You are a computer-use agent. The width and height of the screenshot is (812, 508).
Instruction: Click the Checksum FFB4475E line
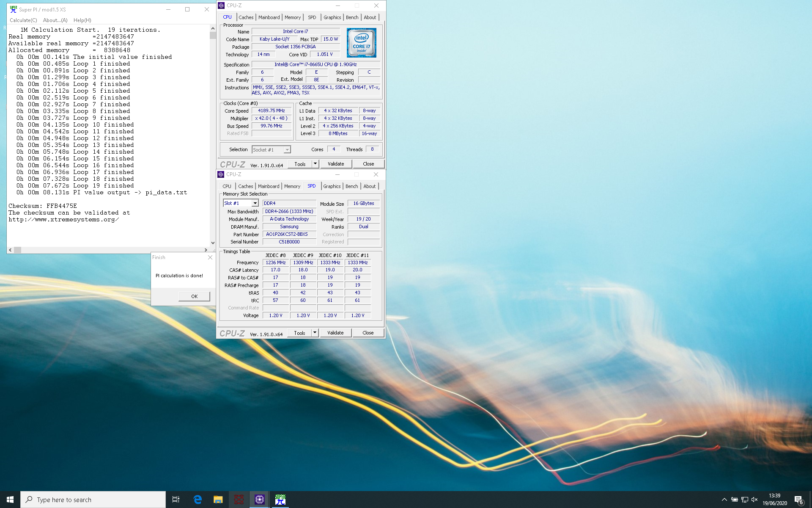pos(43,206)
